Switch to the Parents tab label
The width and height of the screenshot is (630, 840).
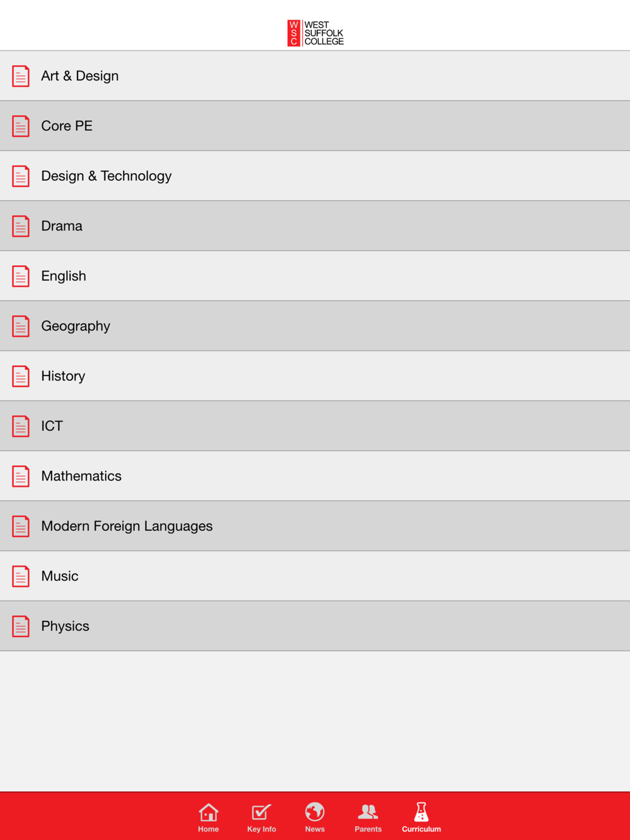point(368,829)
